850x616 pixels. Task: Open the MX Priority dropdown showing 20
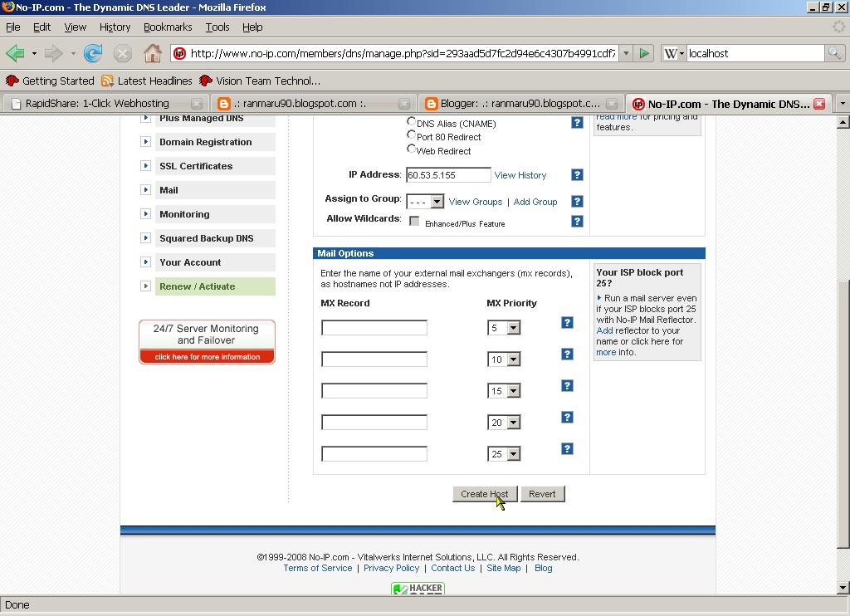tap(504, 422)
